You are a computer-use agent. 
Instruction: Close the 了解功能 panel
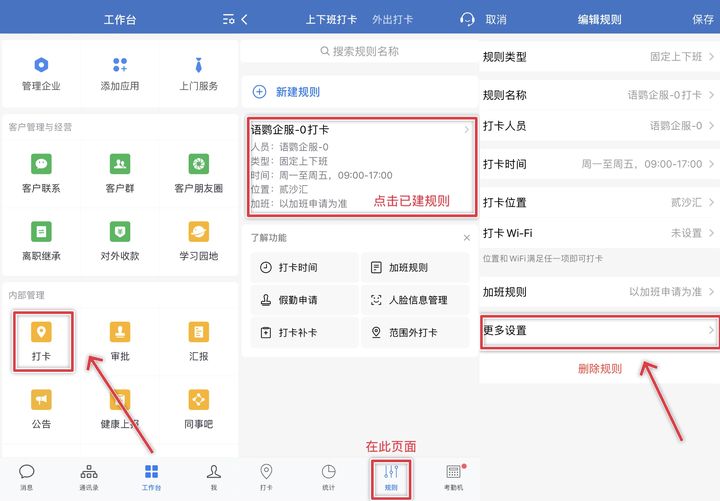466,238
